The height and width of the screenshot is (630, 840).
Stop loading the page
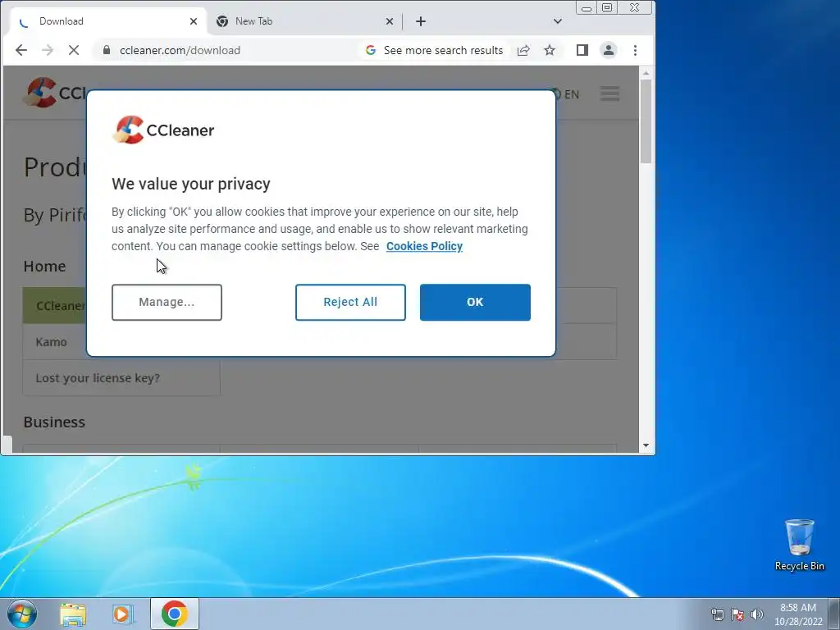[x=74, y=50]
